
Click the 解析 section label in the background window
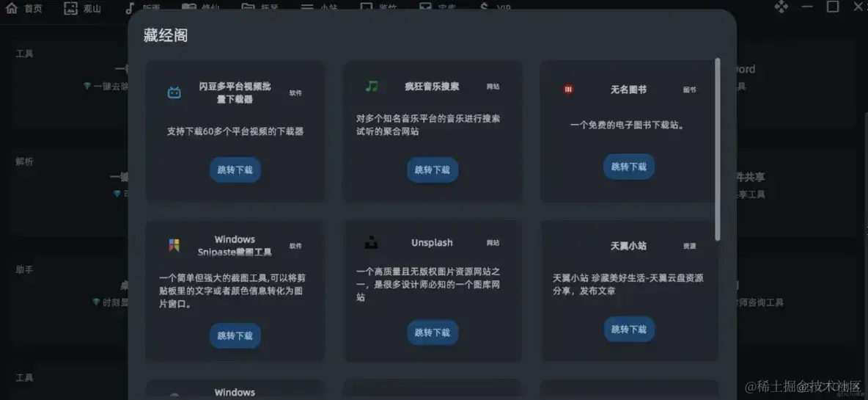coord(24,161)
